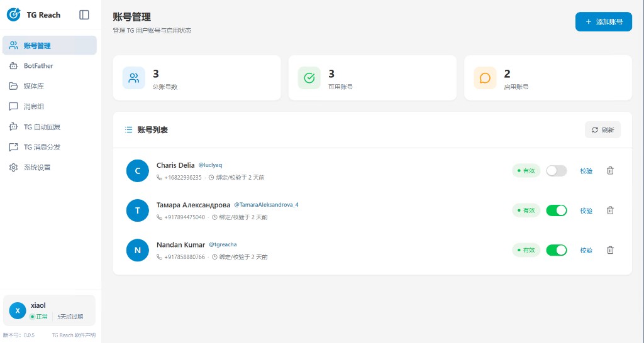Click the 添加账号 button

point(603,22)
